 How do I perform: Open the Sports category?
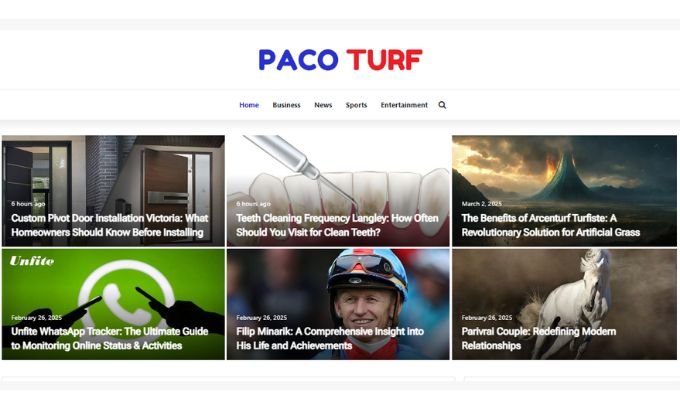(x=356, y=105)
